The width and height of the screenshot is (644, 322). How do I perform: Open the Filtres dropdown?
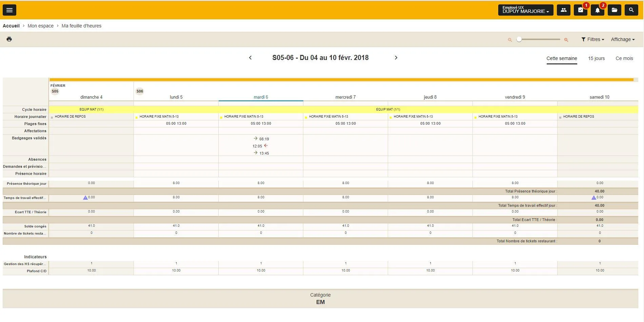pyautogui.click(x=593, y=39)
